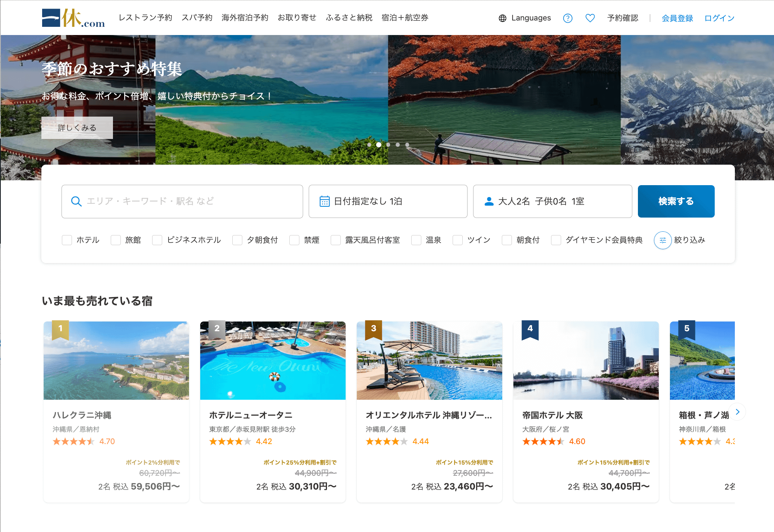
Task: Go to 海外宿泊予約
Action: 245,18
